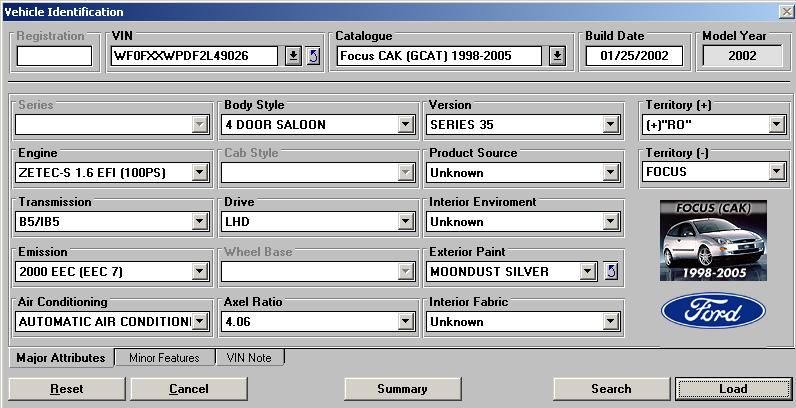This screenshot has height=408, width=796.
Task: Click the refresh icon next to VIN field
Action: point(313,56)
